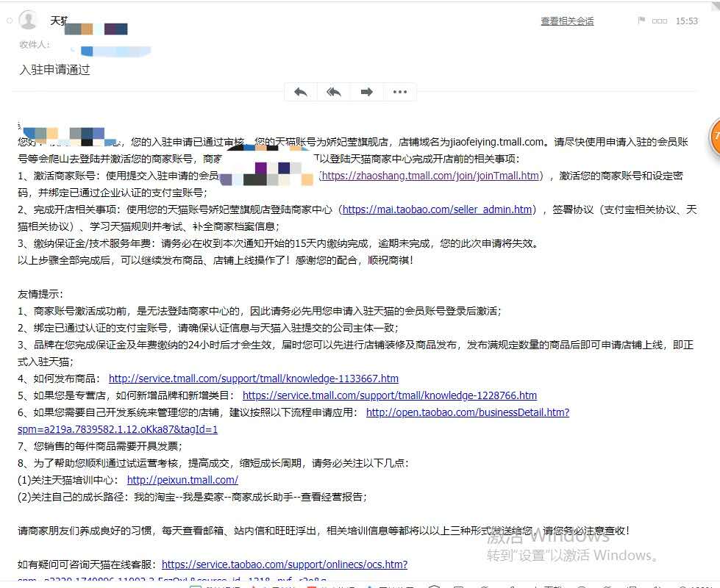Reply to the Tmall email
The width and height of the screenshot is (720, 588).
301,93
